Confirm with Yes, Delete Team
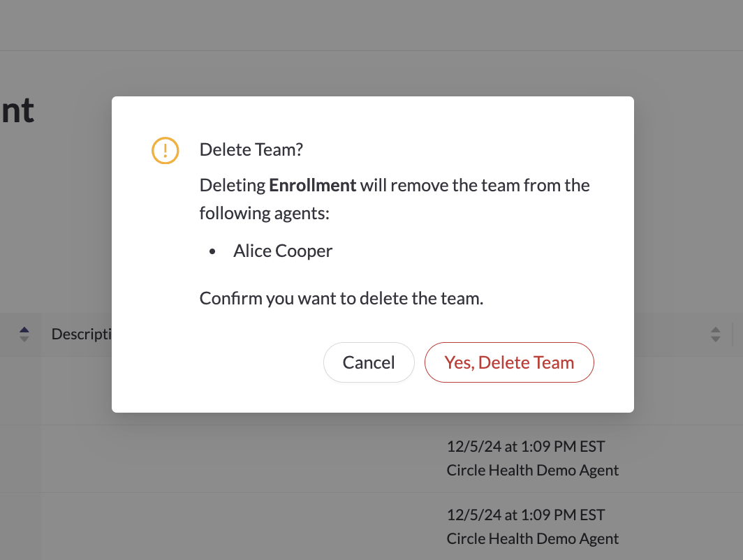The height and width of the screenshot is (560, 743). [509, 362]
